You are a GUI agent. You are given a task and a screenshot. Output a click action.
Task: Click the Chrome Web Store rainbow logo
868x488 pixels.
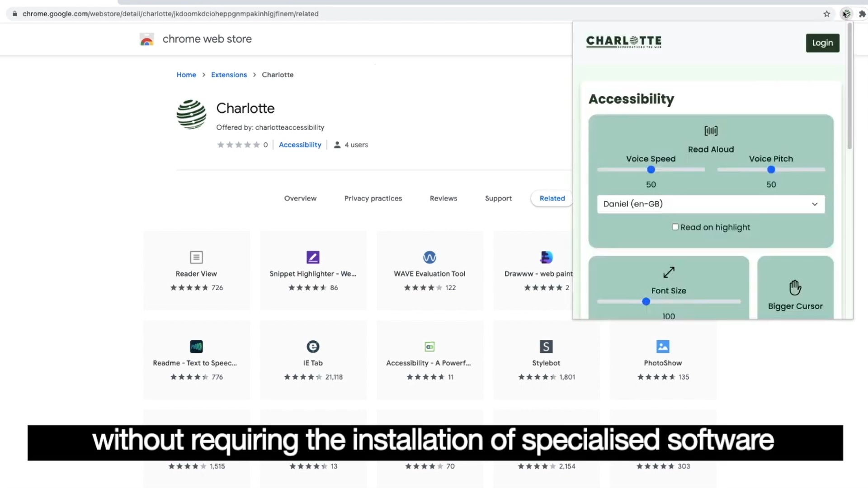tap(146, 39)
